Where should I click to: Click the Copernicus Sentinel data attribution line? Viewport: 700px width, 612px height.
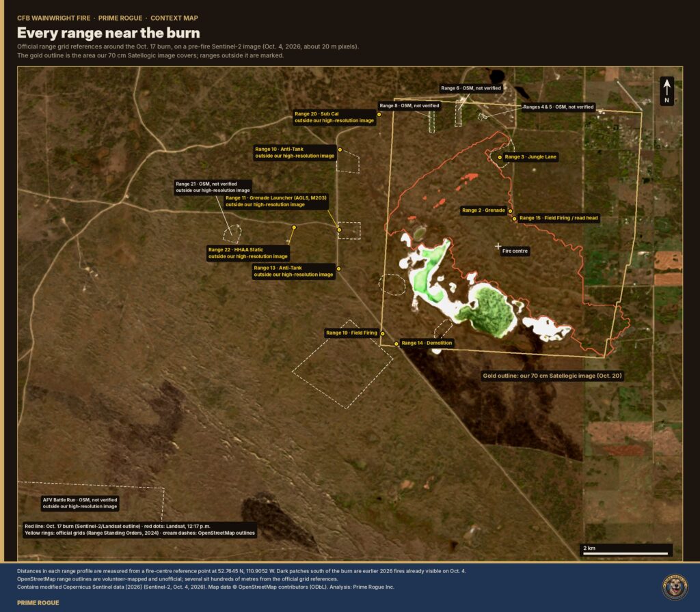pos(205,587)
